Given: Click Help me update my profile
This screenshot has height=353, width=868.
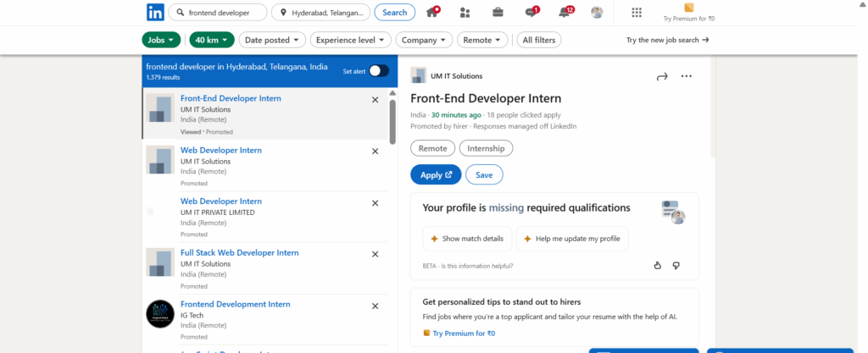Looking at the screenshot, I should (572, 239).
